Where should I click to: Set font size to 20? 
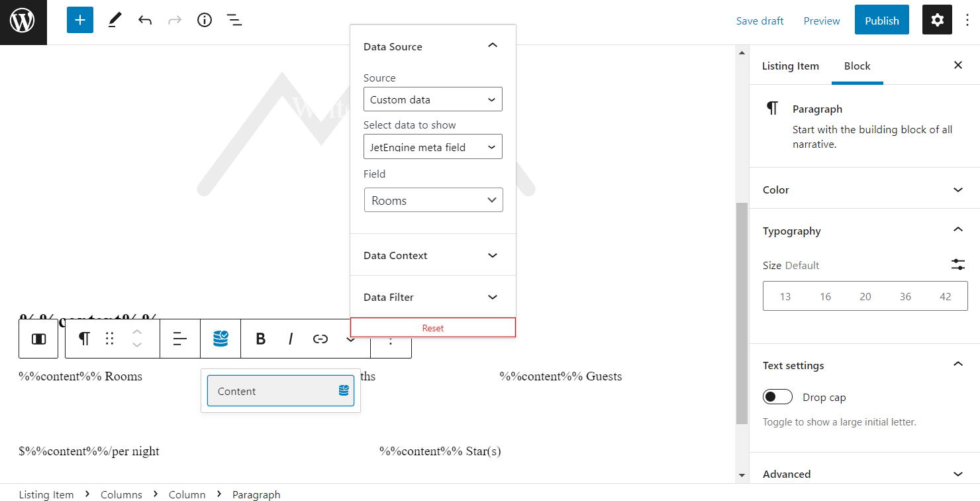click(x=865, y=296)
